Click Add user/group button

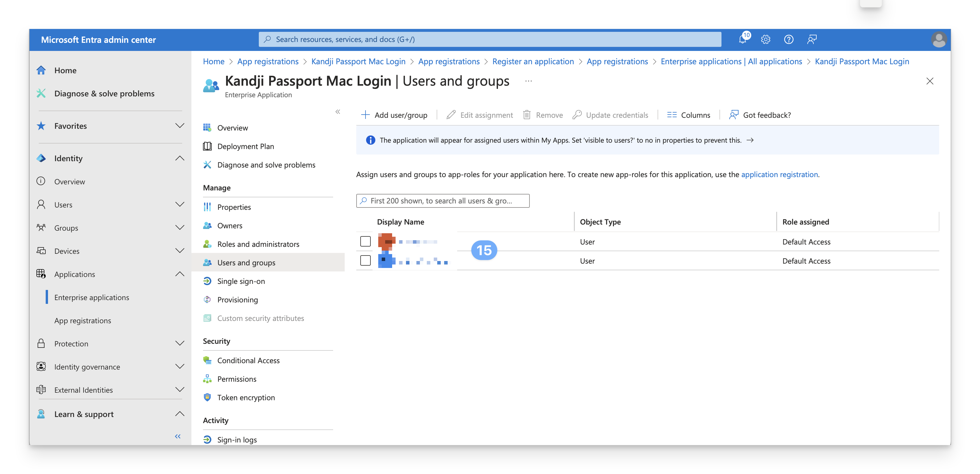click(394, 115)
